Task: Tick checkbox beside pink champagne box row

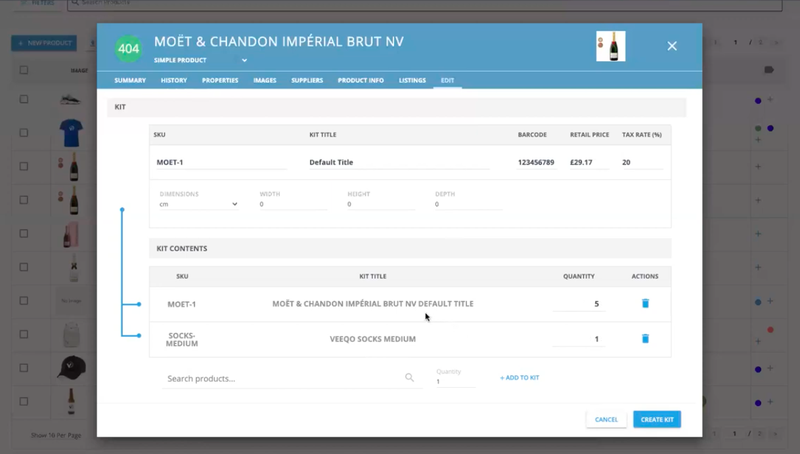Action: click(x=24, y=233)
